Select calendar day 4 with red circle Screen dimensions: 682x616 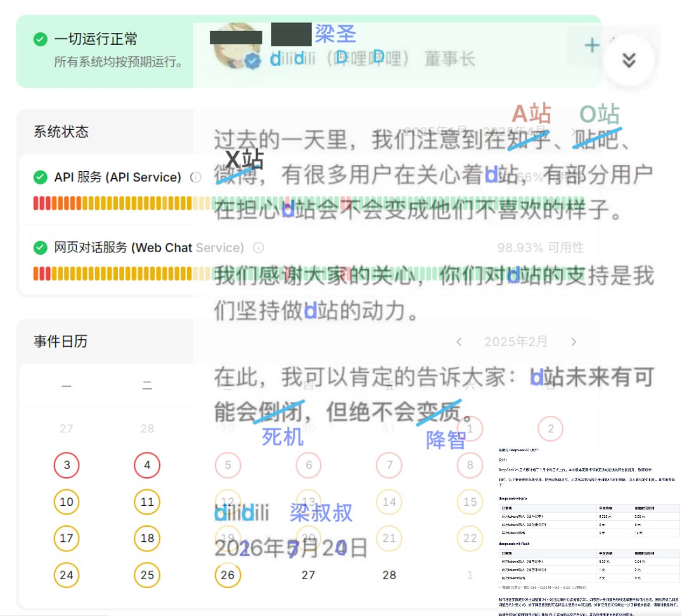147,465
